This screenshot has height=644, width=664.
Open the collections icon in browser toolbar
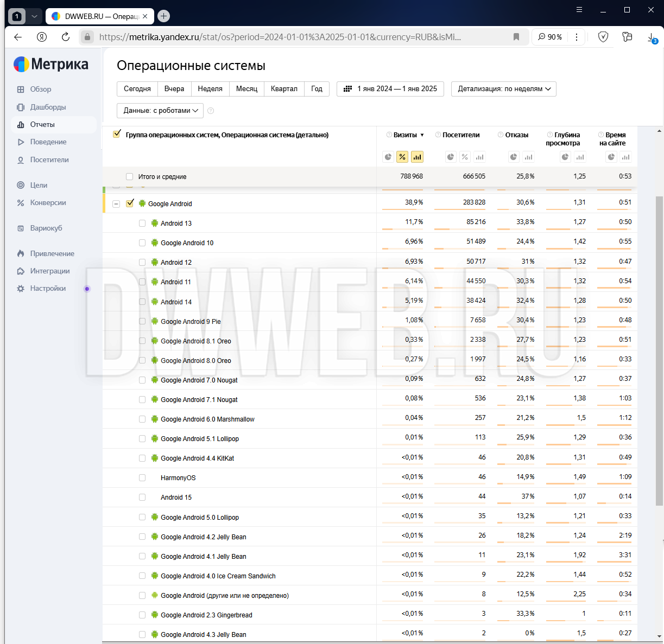(x=627, y=37)
